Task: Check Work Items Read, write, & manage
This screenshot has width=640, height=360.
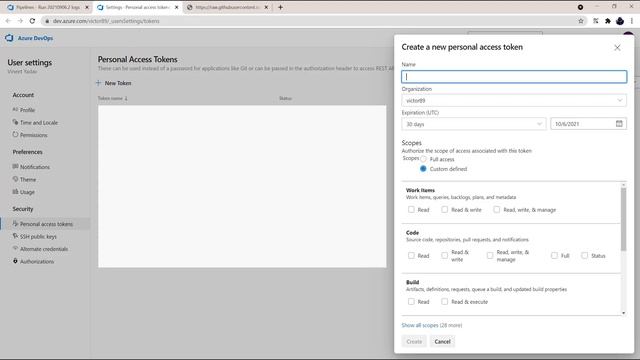Action: click(x=496, y=209)
